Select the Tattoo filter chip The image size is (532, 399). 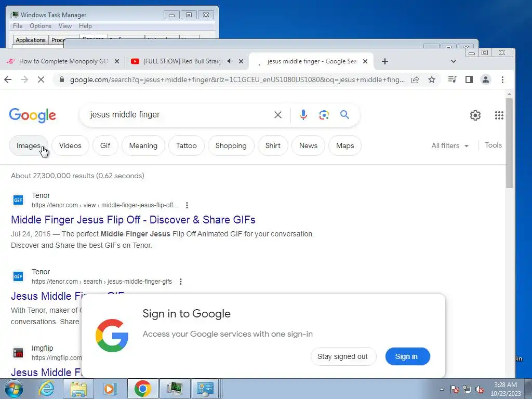click(187, 145)
